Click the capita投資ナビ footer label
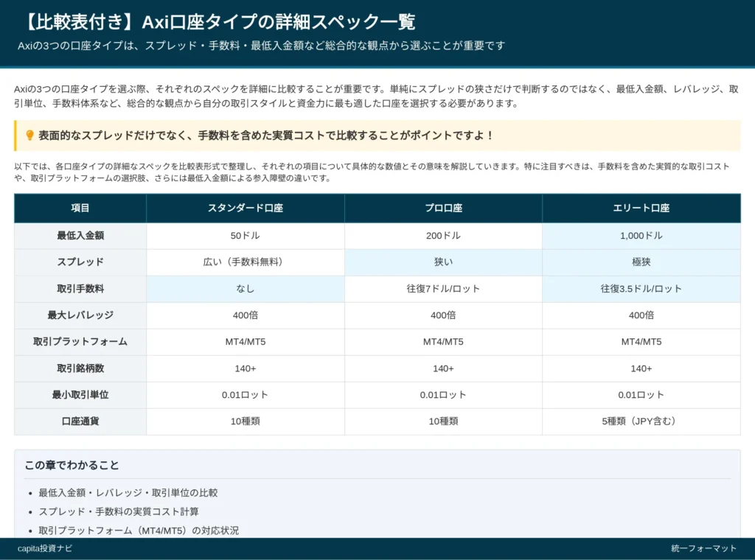The width and height of the screenshot is (755, 560). pyautogui.click(x=45, y=548)
